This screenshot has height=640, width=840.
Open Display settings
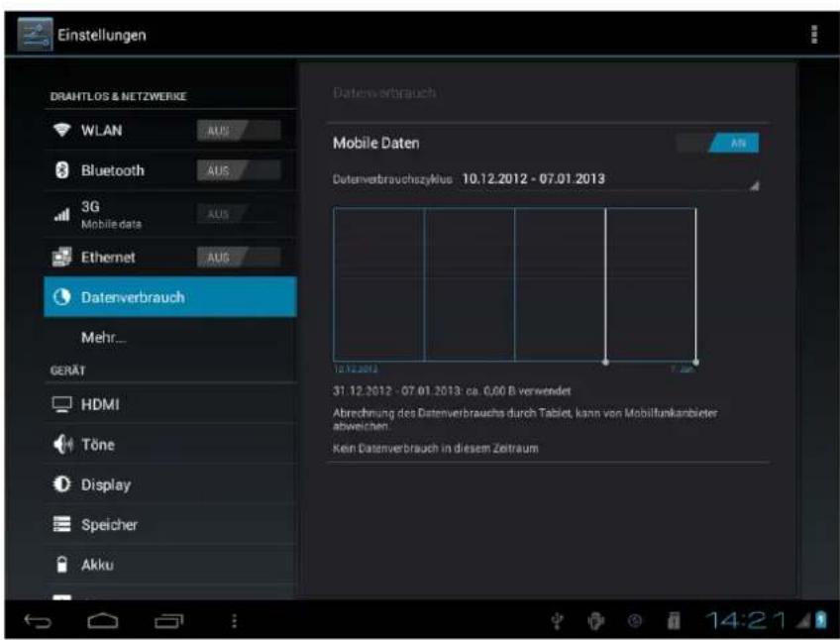tap(170, 484)
